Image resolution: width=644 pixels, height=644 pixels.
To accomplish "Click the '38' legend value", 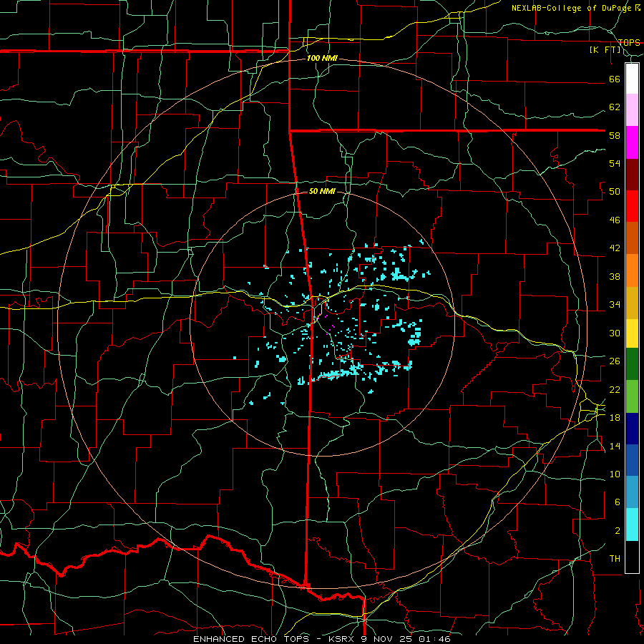I will [x=615, y=277].
